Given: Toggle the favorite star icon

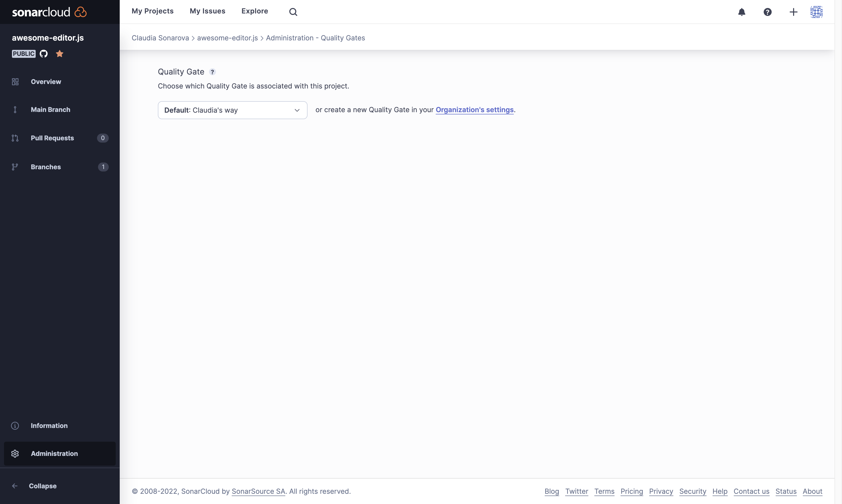Looking at the screenshot, I should click(59, 54).
